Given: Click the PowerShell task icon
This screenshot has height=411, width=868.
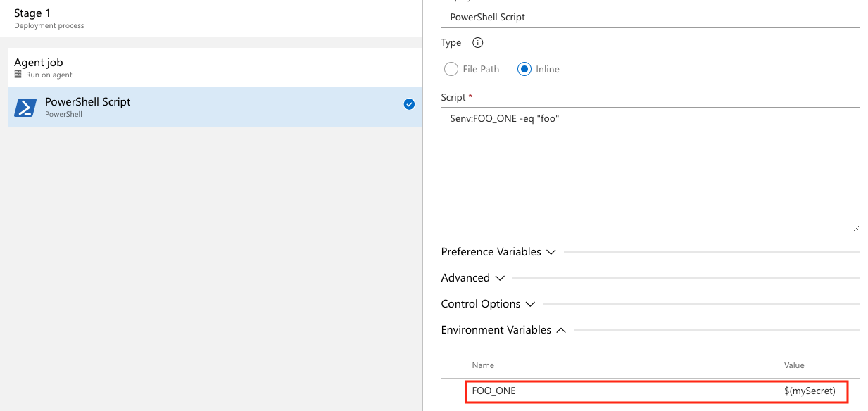Looking at the screenshot, I should [25, 108].
